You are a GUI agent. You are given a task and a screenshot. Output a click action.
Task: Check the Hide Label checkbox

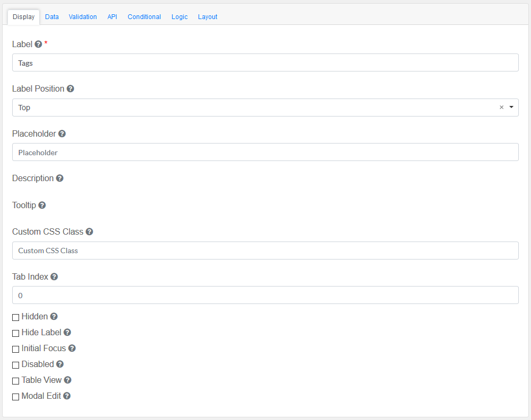(x=16, y=333)
